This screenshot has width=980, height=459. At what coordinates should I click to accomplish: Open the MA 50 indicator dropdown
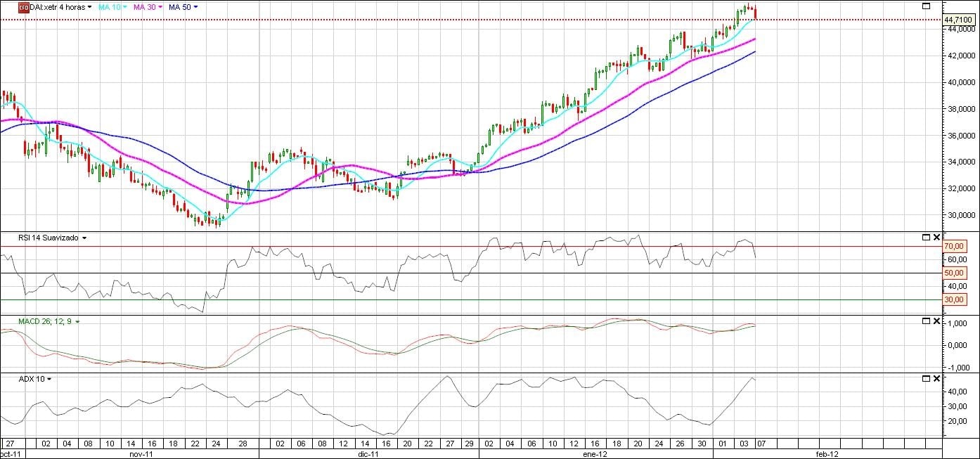coord(195,7)
